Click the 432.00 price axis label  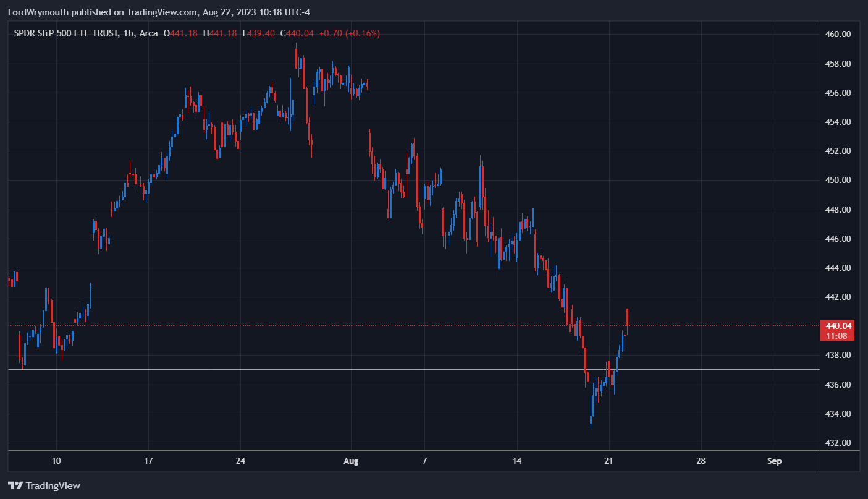(838, 443)
